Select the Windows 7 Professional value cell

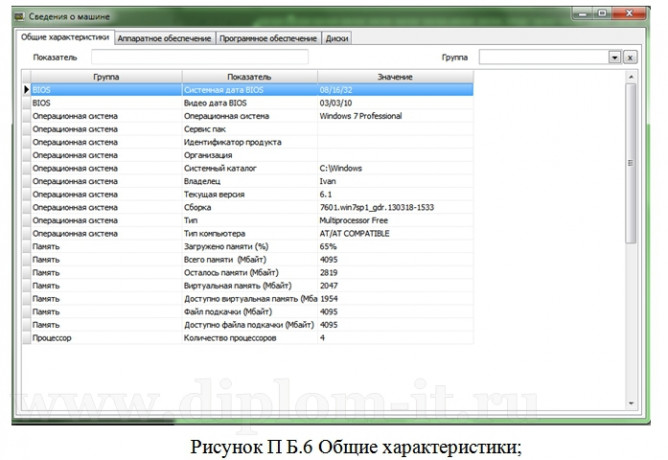[395, 116]
